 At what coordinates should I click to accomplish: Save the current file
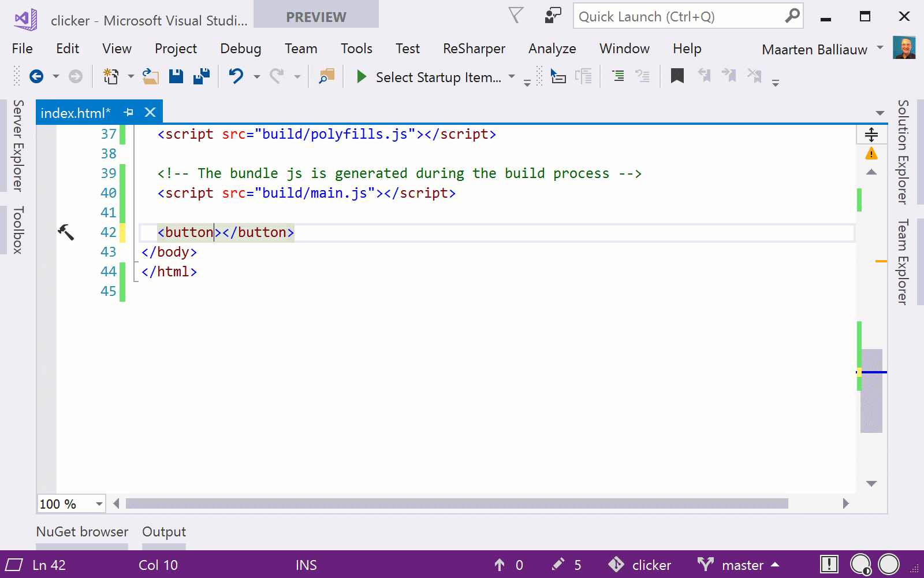point(176,76)
